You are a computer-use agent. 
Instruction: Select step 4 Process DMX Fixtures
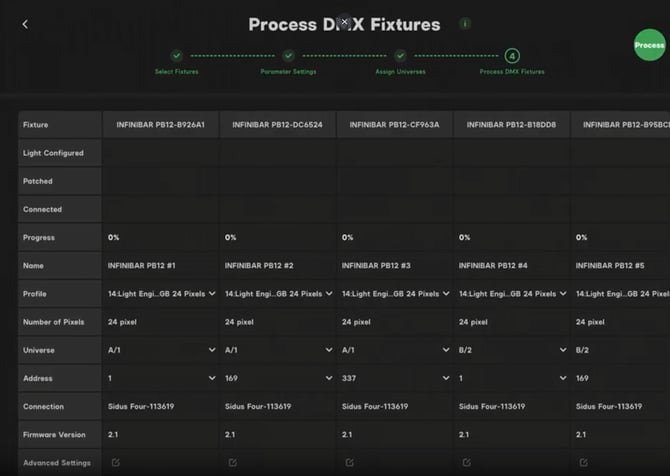pyautogui.click(x=512, y=56)
